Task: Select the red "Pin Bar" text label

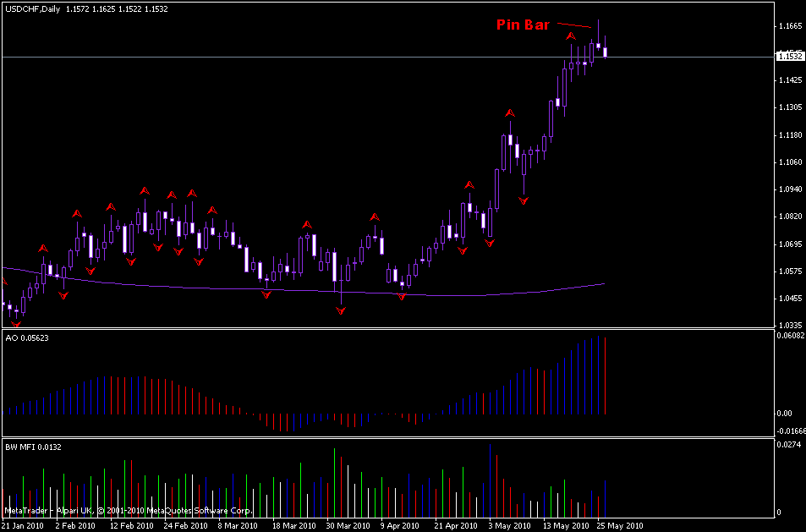Action: 522,25
